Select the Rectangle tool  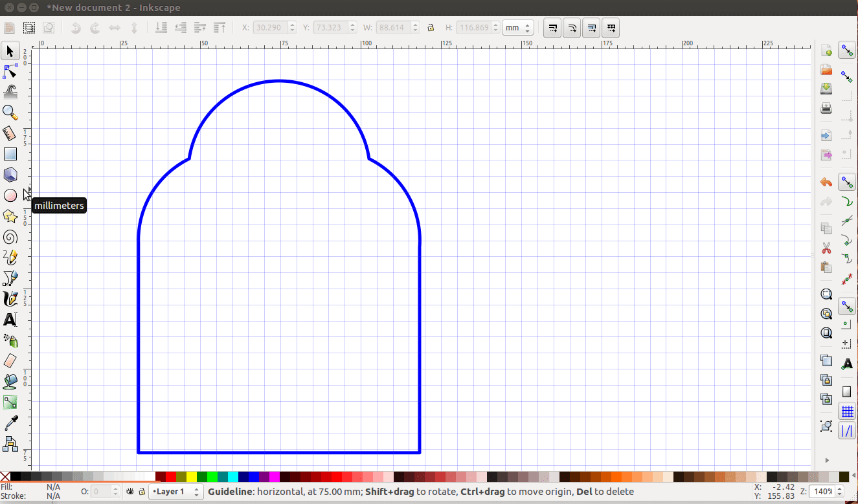pyautogui.click(x=10, y=154)
